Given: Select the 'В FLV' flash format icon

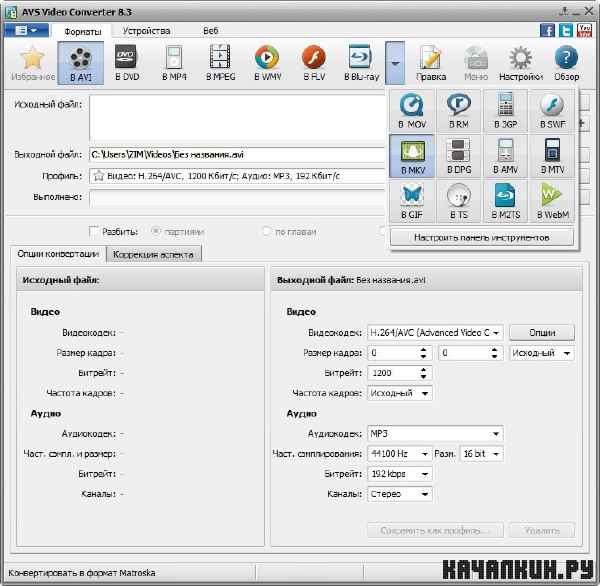Looking at the screenshot, I should [x=314, y=64].
